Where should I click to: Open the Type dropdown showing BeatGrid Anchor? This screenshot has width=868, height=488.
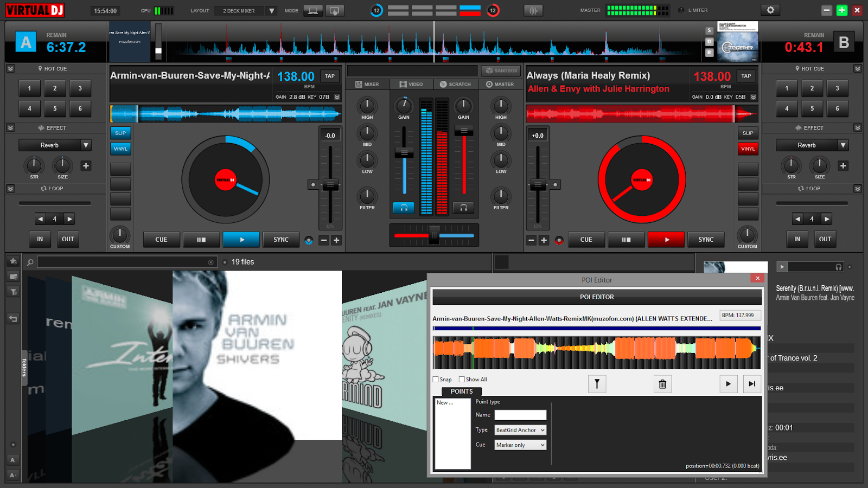(519, 429)
